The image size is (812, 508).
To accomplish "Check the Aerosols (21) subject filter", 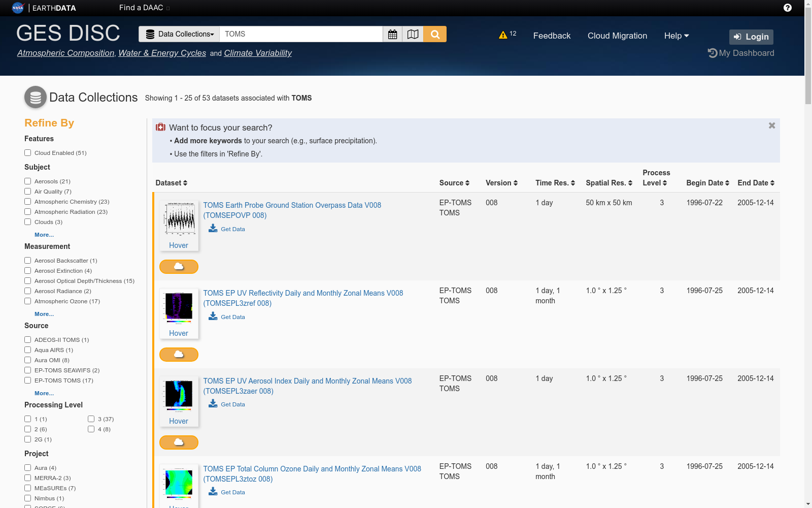I will (28, 181).
